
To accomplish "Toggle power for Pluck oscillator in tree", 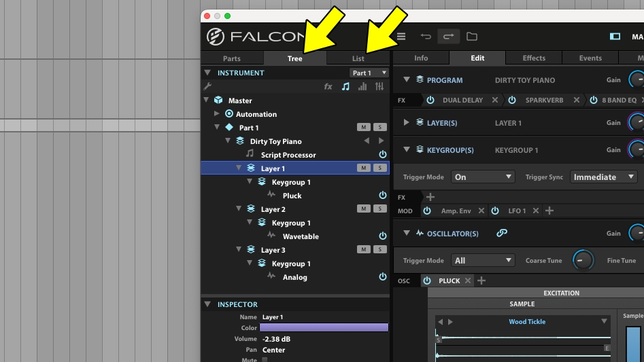I will (382, 195).
